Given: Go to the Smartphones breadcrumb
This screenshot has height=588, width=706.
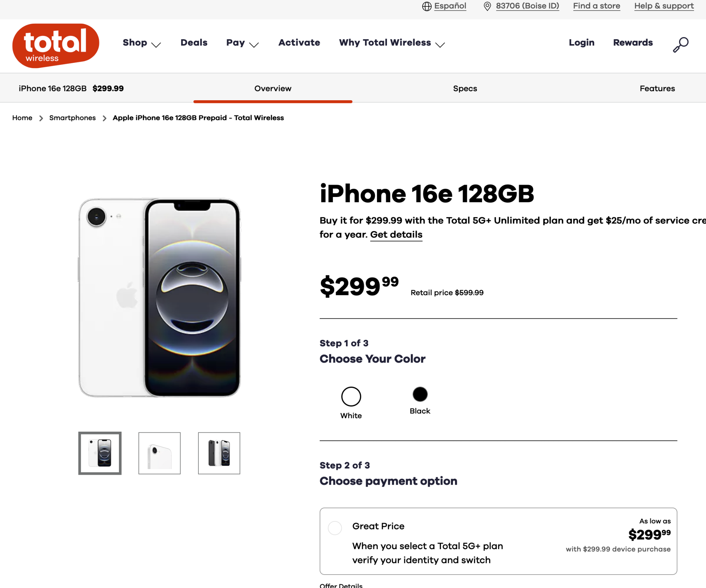Looking at the screenshot, I should pyautogui.click(x=72, y=118).
